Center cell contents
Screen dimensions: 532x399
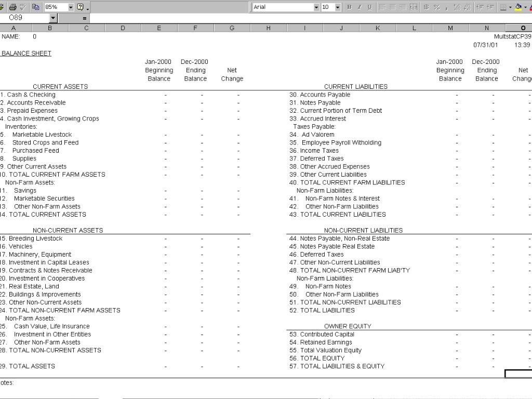(x=393, y=7)
